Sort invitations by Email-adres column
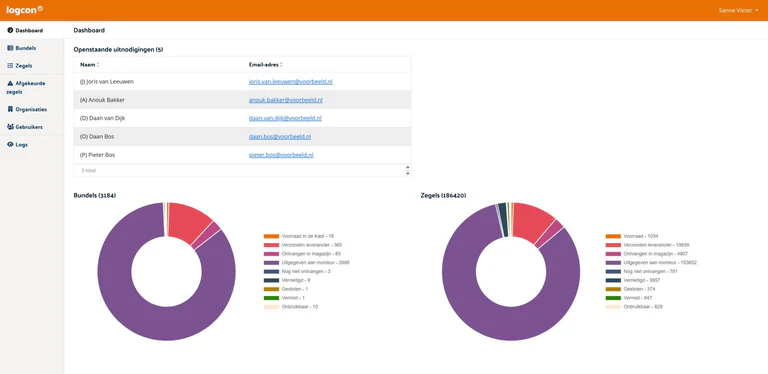The width and height of the screenshot is (768, 374). click(266, 65)
